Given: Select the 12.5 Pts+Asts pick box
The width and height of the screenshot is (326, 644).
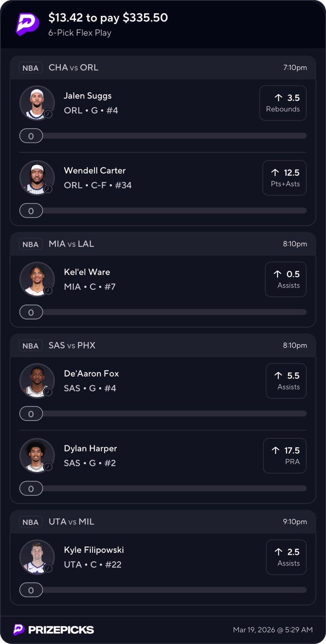Looking at the screenshot, I should click(284, 178).
